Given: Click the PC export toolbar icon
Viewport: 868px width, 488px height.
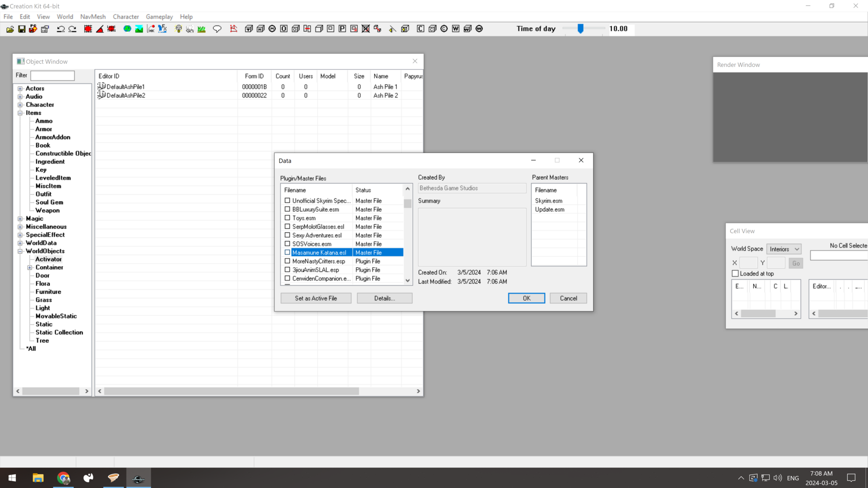Looking at the screenshot, I should coord(33,29).
